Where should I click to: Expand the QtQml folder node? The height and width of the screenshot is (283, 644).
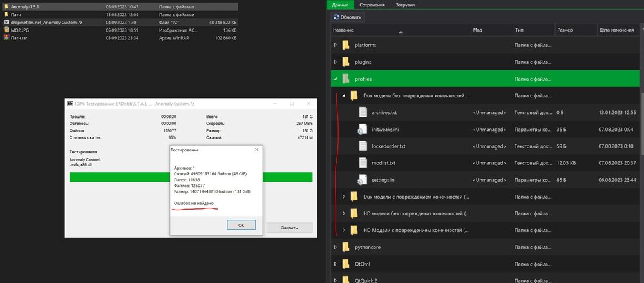335,264
